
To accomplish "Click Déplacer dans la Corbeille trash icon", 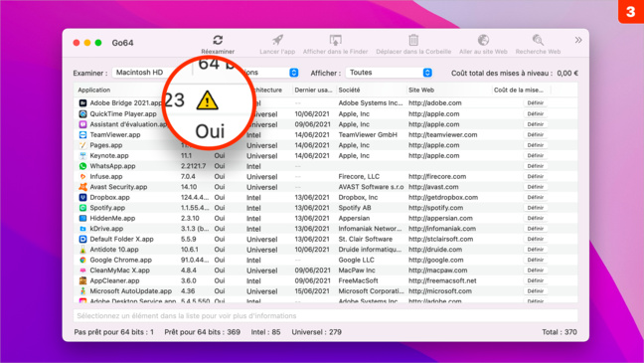I will click(413, 40).
